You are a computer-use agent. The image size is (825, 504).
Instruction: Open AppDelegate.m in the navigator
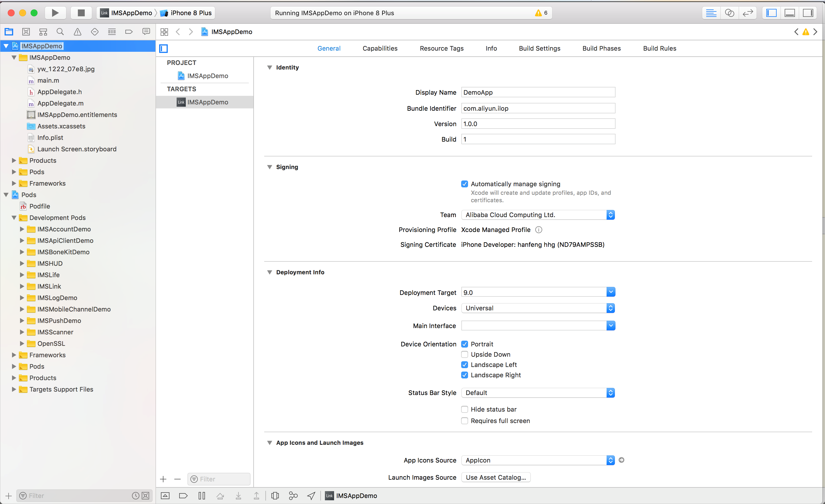pyautogui.click(x=60, y=103)
